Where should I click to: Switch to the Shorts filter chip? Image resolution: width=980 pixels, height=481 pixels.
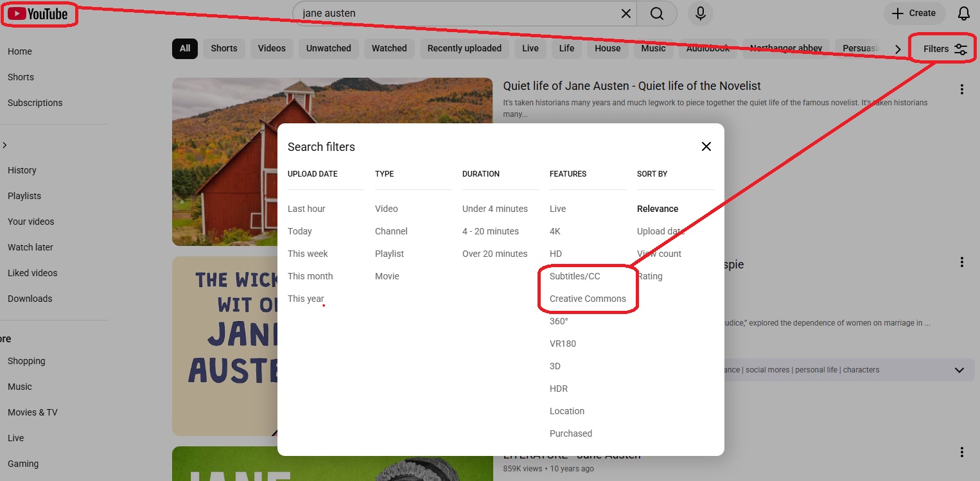click(x=223, y=48)
